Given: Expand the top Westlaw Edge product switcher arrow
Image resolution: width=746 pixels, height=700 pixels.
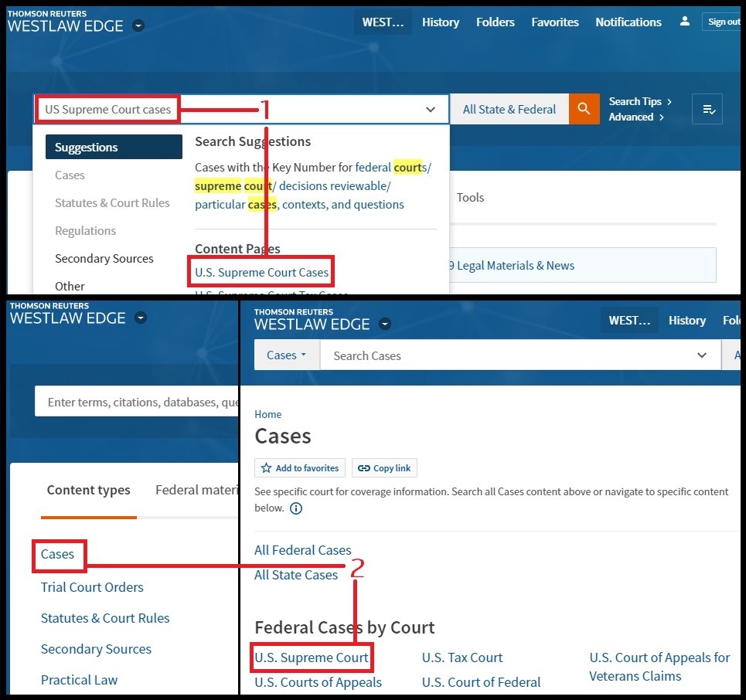Looking at the screenshot, I should click(138, 25).
